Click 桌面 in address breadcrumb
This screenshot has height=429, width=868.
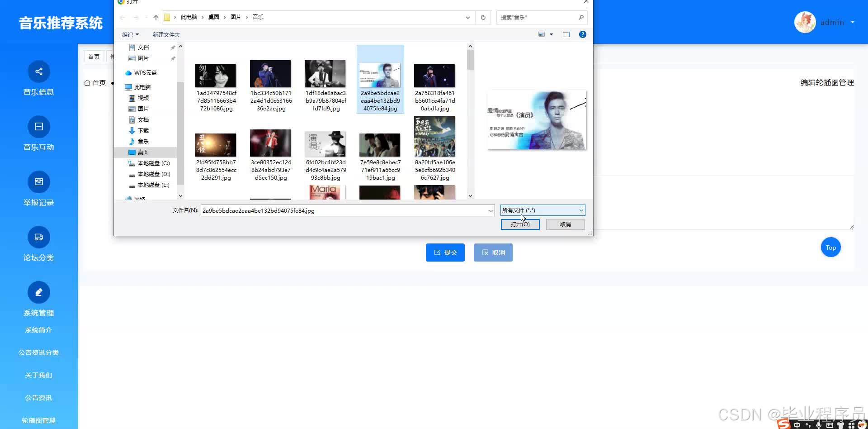coord(213,17)
